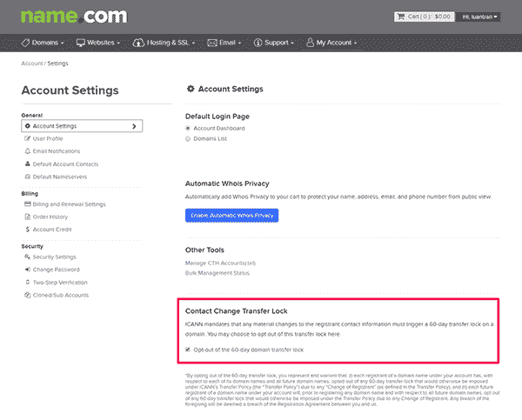Open the user account dropdown at top right
The image size is (522, 420).
[479, 17]
